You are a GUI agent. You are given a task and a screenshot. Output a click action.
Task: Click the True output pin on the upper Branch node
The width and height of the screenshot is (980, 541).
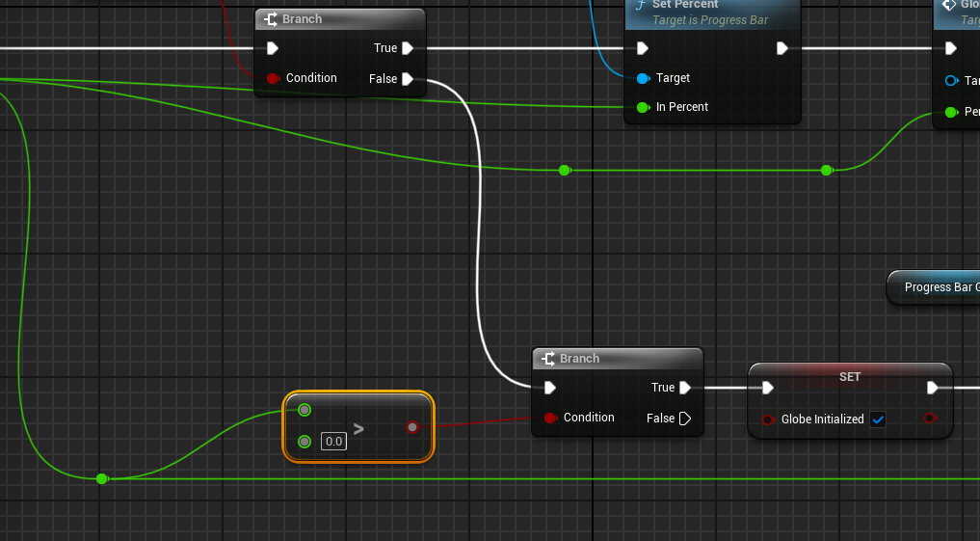tap(408, 48)
